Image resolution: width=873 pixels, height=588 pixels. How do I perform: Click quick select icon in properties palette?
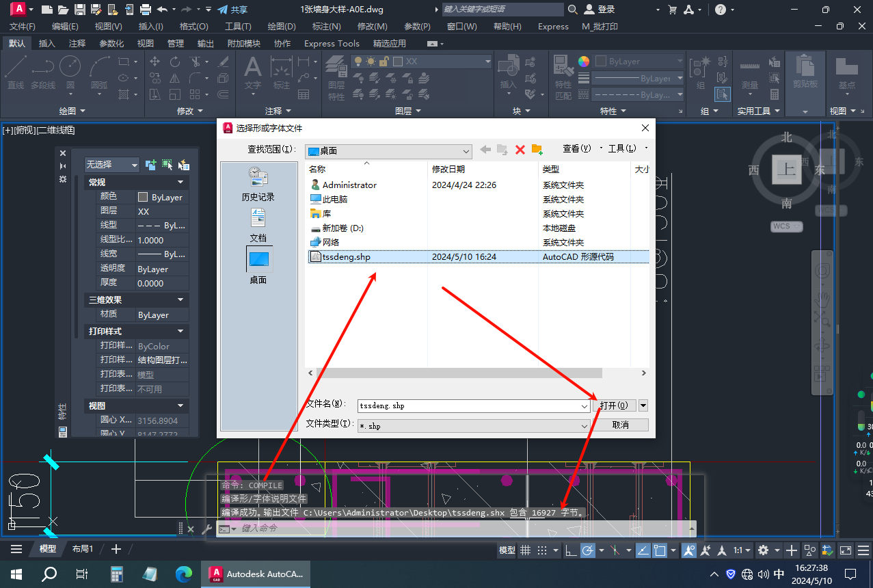[183, 165]
